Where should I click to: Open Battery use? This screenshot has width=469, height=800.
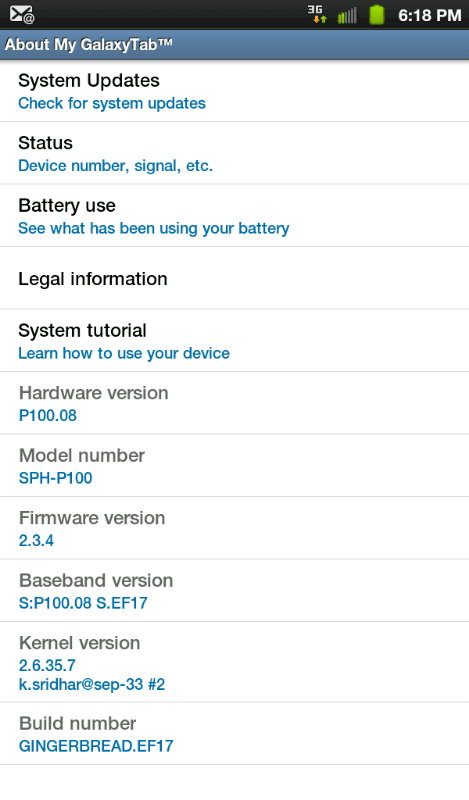pos(234,216)
